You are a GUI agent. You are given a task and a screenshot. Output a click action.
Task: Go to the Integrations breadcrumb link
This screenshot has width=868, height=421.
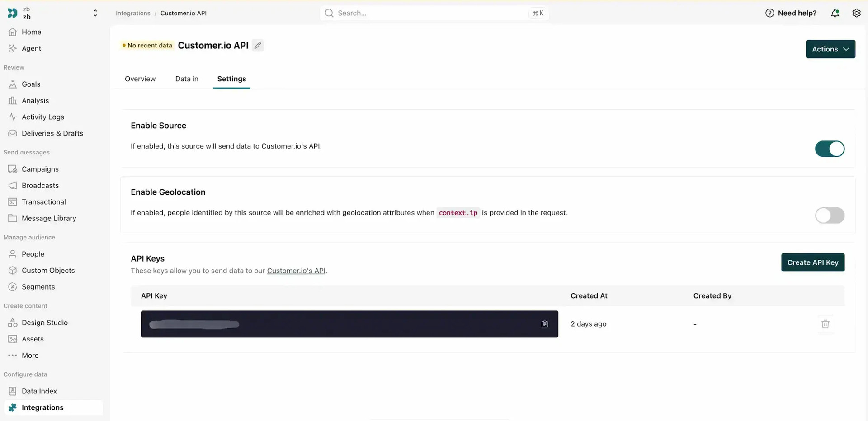click(x=133, y=13)
